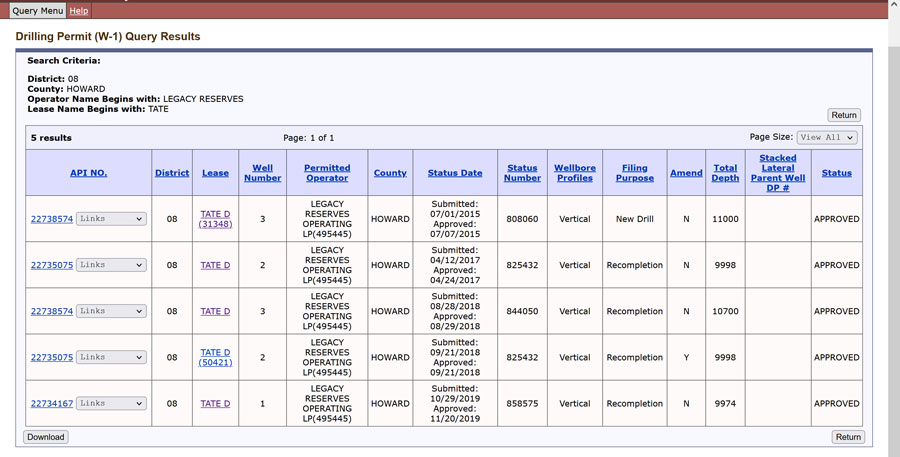Click 'Drilling Permit (W-1) Query Results' heading
This screenshot has width=900, height=457.
tap(108, 36)
